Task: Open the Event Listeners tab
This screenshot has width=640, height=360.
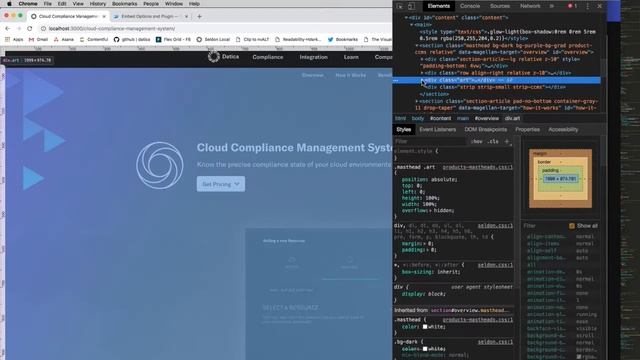Action: (x=438, y=129)
